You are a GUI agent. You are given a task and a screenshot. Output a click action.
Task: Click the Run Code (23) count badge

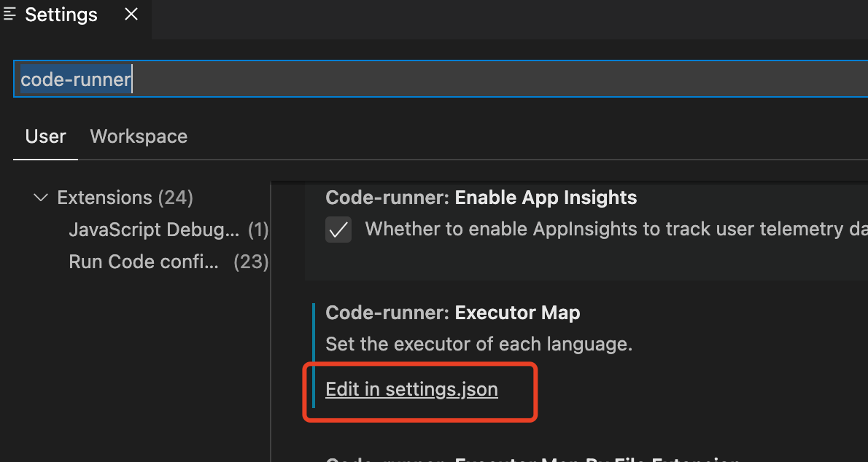[251, 262]
